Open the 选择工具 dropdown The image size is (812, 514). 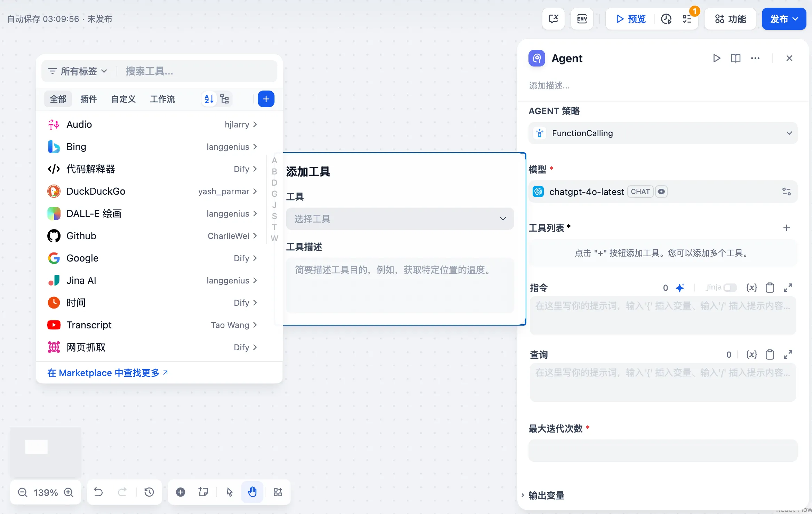pos(400,219)
